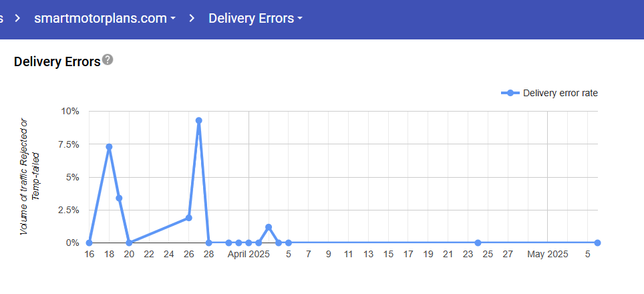This screenshot has height=294, width=644.
Task: Select the last data point in May
Action: click(x=597, y=243)
